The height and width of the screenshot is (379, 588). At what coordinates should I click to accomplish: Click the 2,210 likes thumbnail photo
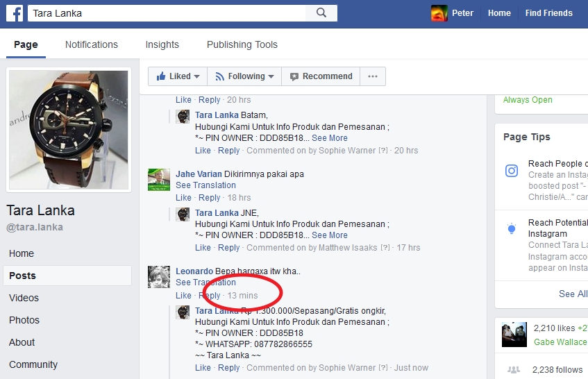[514, 335]
